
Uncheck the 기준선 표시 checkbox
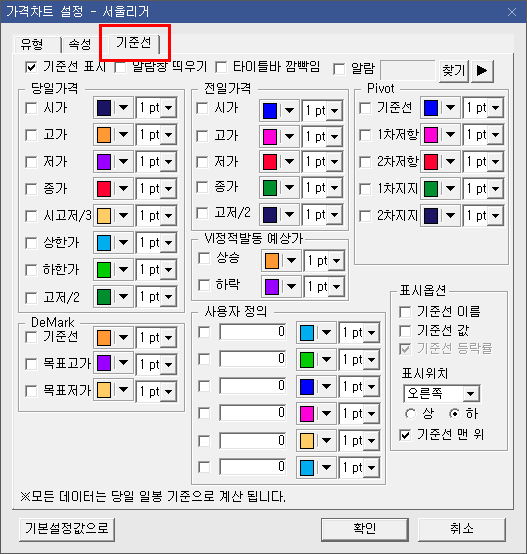tap(31, 67)
